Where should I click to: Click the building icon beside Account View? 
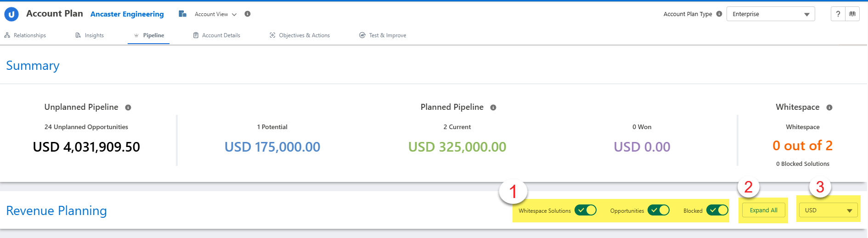coord(182,14)
